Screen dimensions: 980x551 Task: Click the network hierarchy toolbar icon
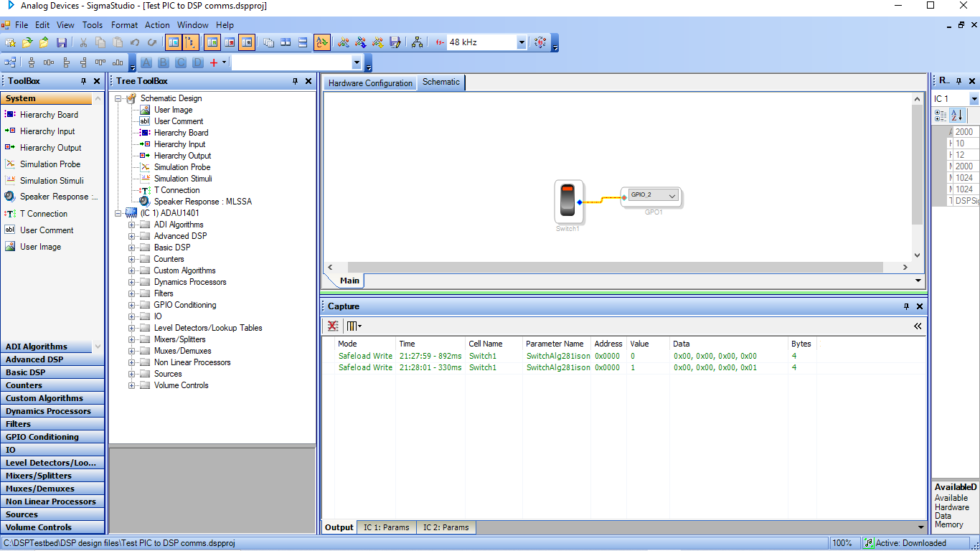[x=418, y=42]
